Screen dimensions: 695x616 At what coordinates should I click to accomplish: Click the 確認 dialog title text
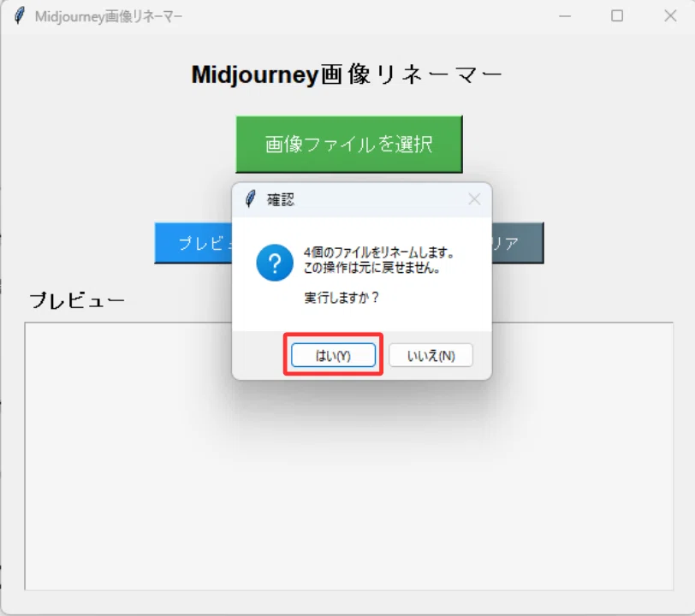[280, 199]
